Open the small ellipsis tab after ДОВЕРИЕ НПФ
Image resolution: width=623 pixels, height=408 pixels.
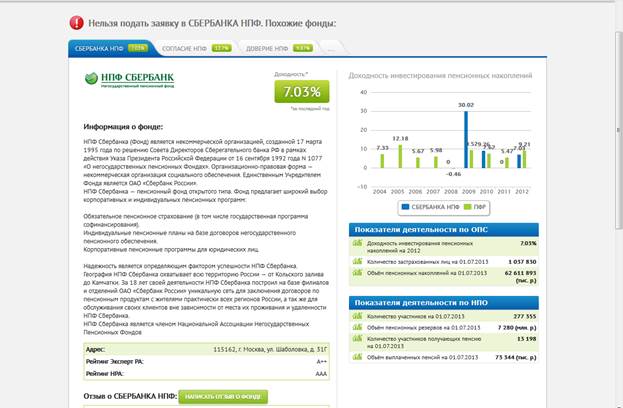[332, 48]
